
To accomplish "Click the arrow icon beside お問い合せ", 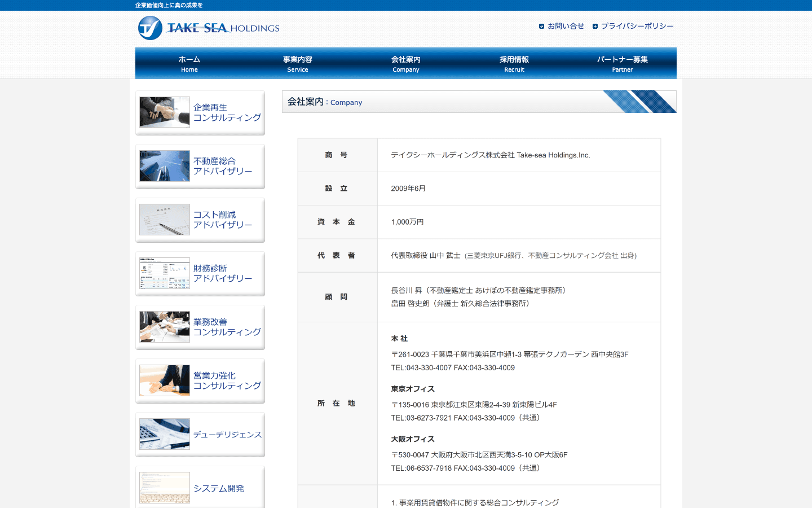I will tap(541, 27).
